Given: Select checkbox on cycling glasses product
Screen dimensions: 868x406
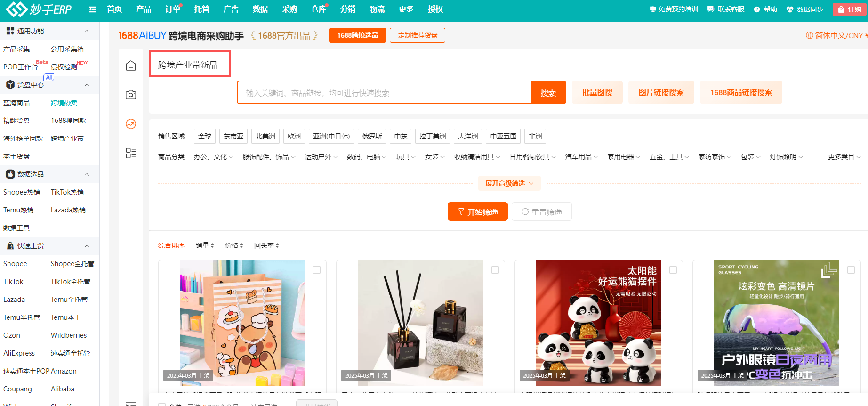Looking at the screenshot, I should click(x=851, y=270).
